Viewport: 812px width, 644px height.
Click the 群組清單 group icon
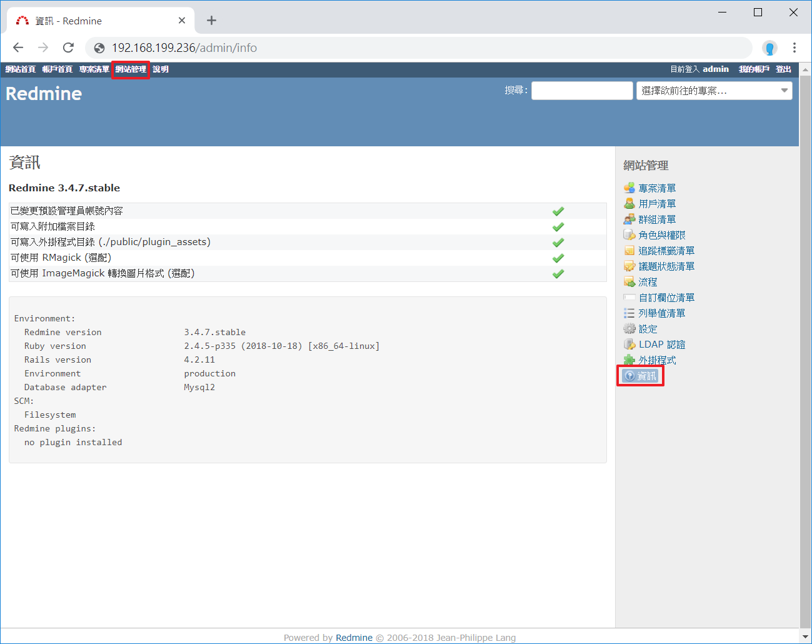(629, 219)
